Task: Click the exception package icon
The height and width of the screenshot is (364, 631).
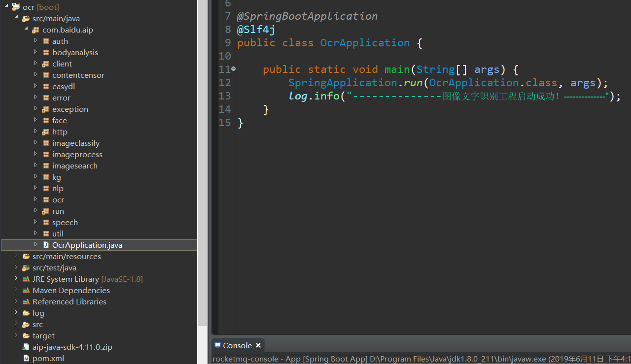Action: [x=46, y=109]
